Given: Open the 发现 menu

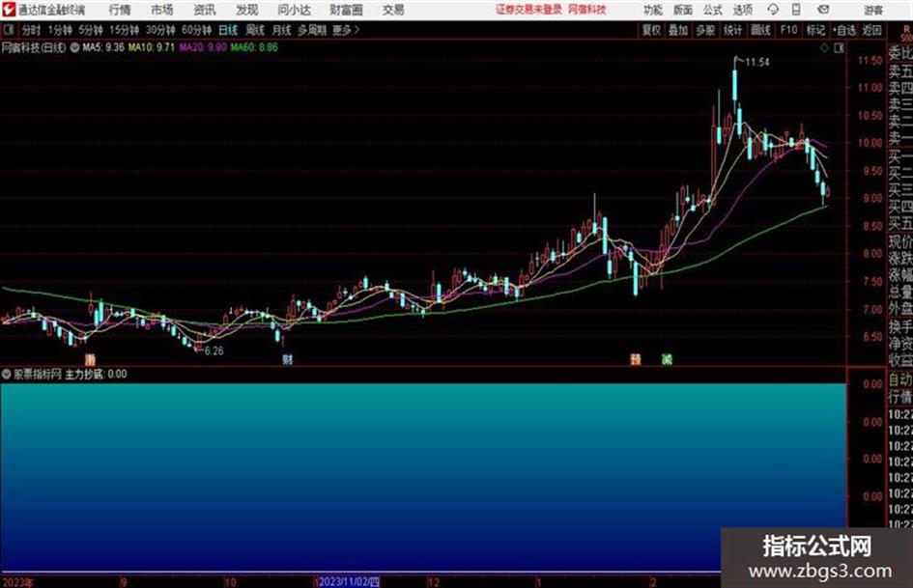Looking at the screenshot, I should tap(247, 10).
